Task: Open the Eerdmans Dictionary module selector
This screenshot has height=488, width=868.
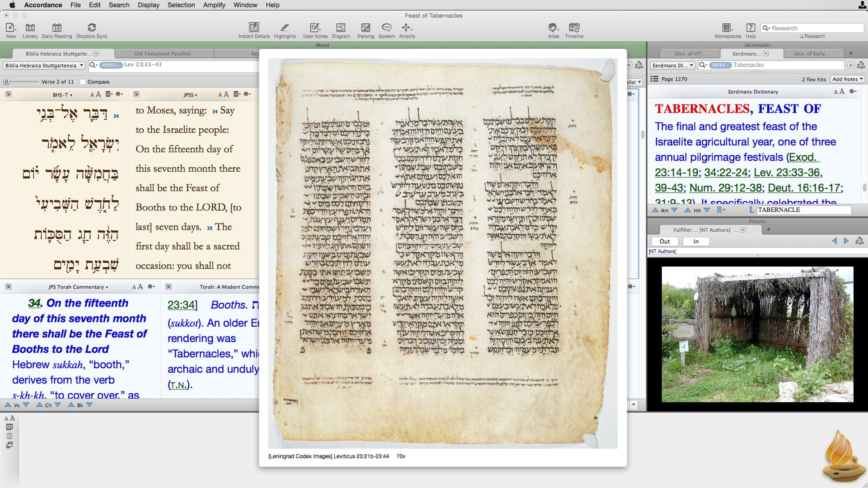Action: point(672,65)
